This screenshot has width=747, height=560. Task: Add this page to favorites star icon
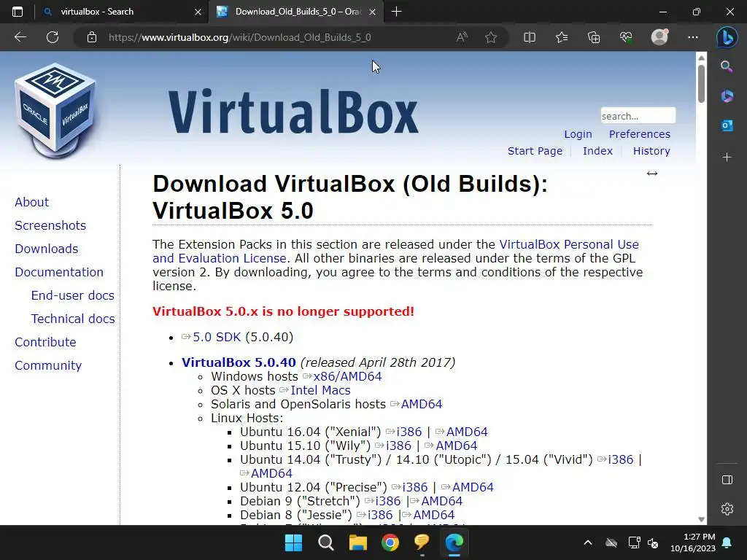(491, 37)
